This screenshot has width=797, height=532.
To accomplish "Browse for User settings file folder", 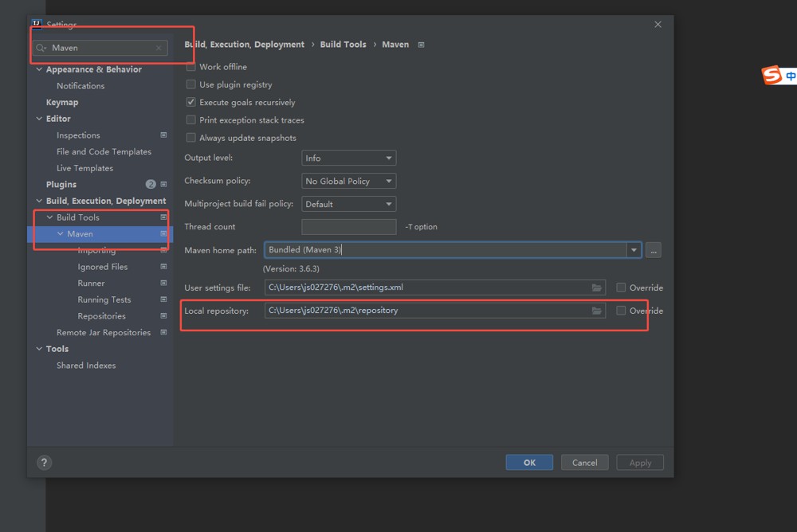I will (597, 288).
